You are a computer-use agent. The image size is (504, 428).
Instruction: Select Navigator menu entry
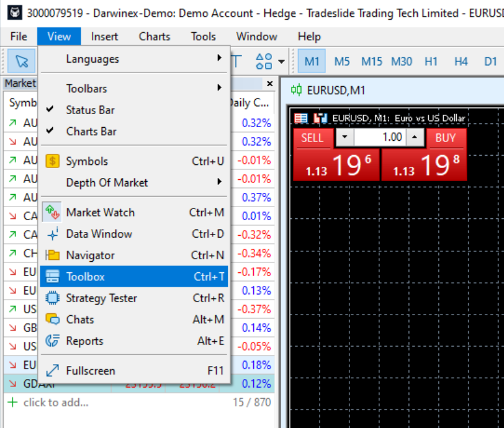(x=133, y=255)
